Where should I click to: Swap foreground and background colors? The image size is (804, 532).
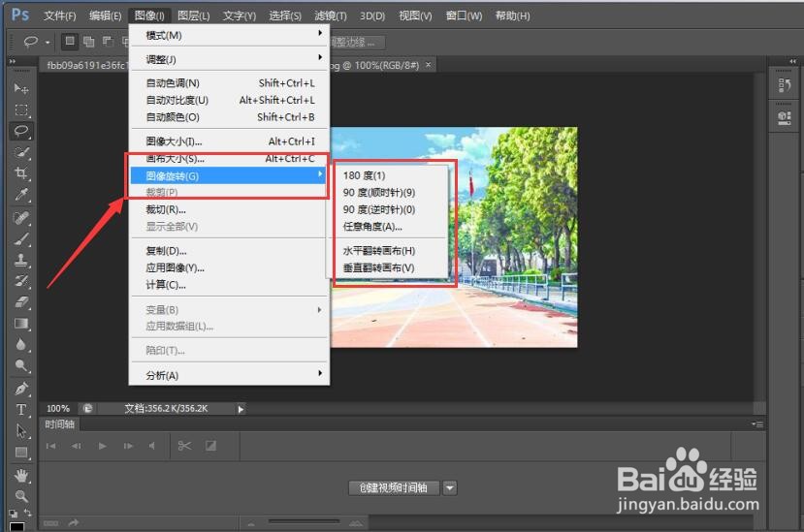27,513
